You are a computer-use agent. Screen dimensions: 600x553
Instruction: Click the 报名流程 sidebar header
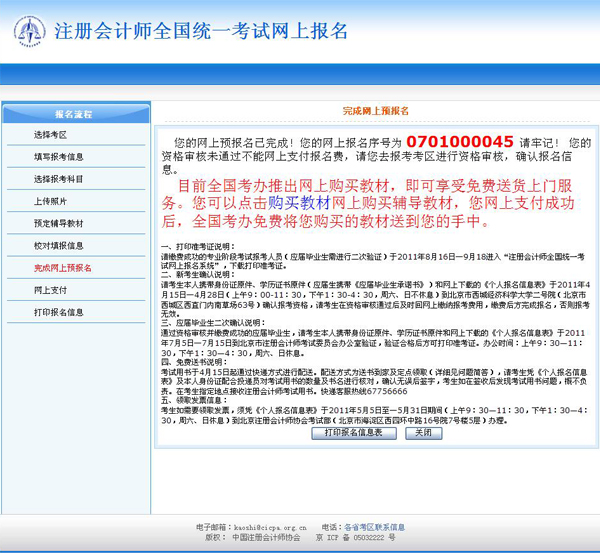(76, 114)
